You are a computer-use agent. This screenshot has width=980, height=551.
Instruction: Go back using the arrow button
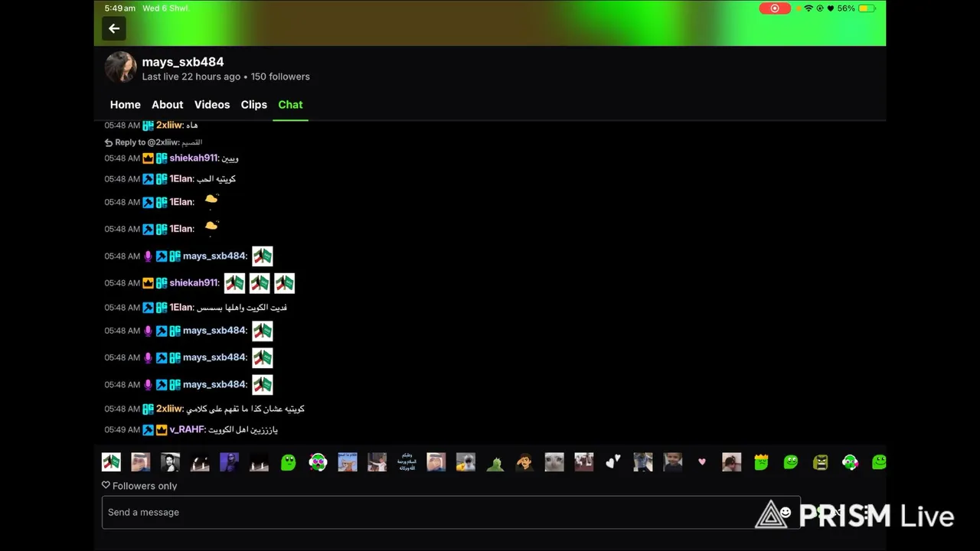(114, 29)
